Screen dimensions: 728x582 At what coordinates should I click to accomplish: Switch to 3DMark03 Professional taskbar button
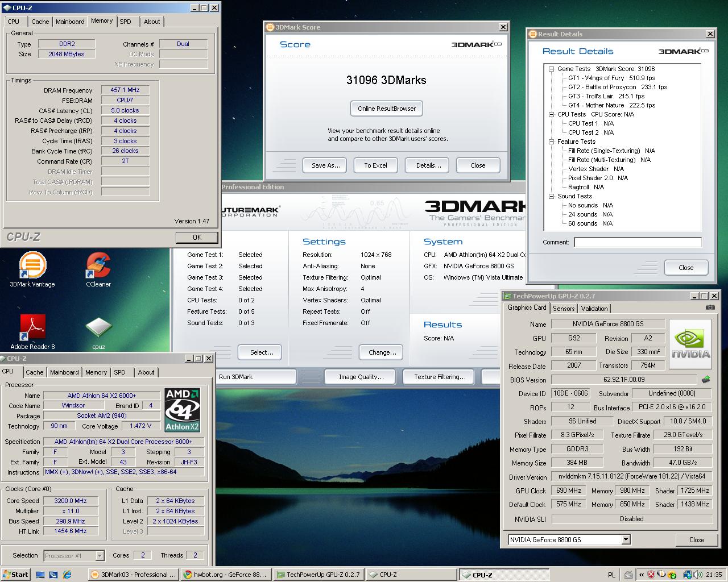pos(135,575)
